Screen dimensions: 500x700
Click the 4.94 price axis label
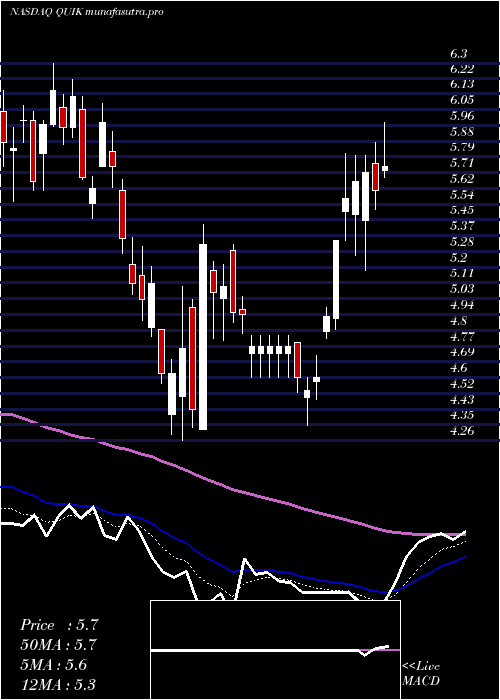pos(462,305)
